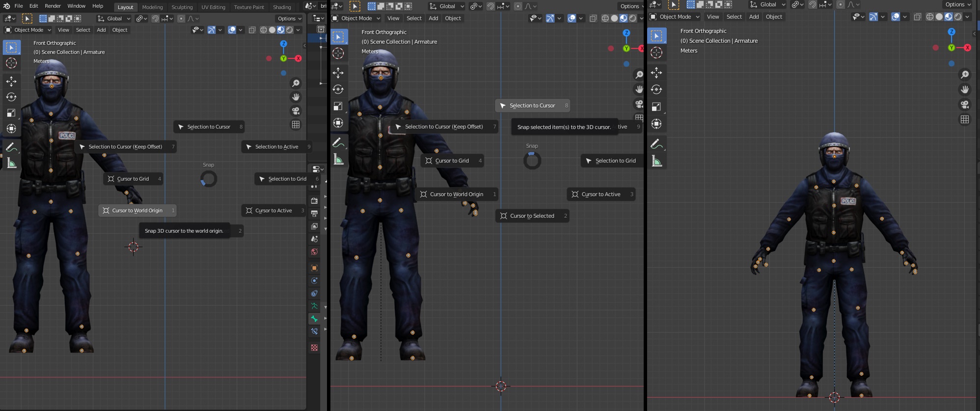980x411 pixels.
Task: Open the Bone properties tab icon
Action: click(314, 319)
